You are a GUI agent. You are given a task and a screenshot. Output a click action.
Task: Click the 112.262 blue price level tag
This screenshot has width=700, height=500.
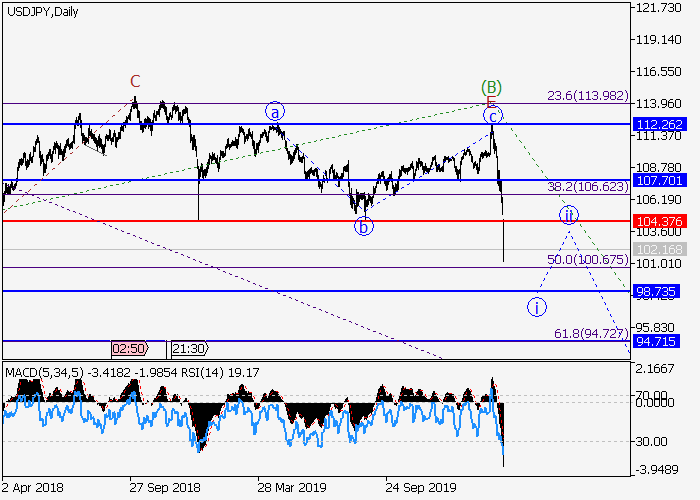658,124
